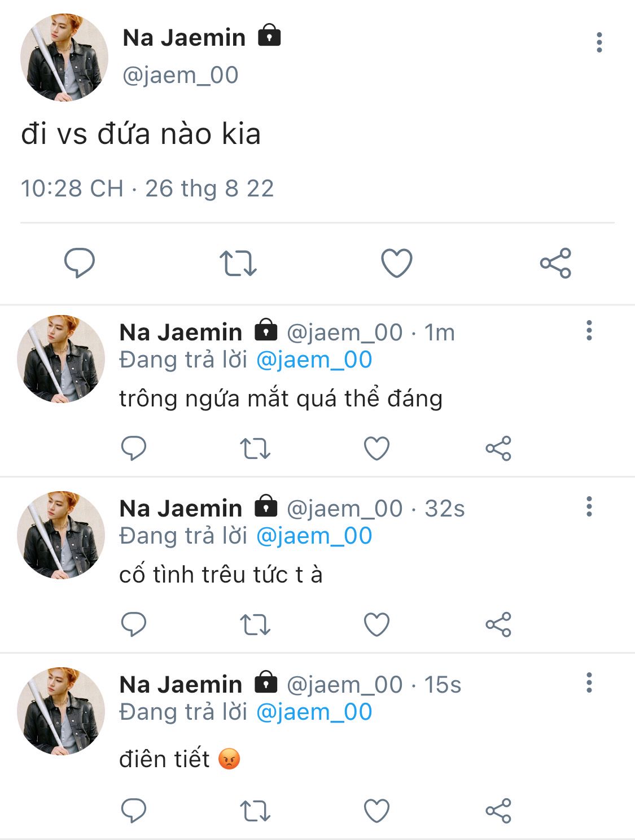The width and height of the screenshot is (635, 840).
Task: Open three-dot menu on the 15s reply
Action: 589,683
